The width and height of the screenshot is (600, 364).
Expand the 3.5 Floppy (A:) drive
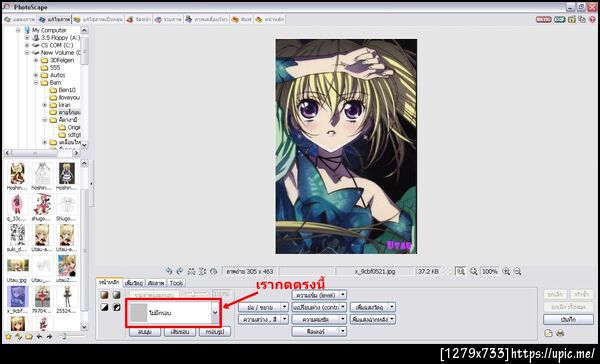[27, 38]
